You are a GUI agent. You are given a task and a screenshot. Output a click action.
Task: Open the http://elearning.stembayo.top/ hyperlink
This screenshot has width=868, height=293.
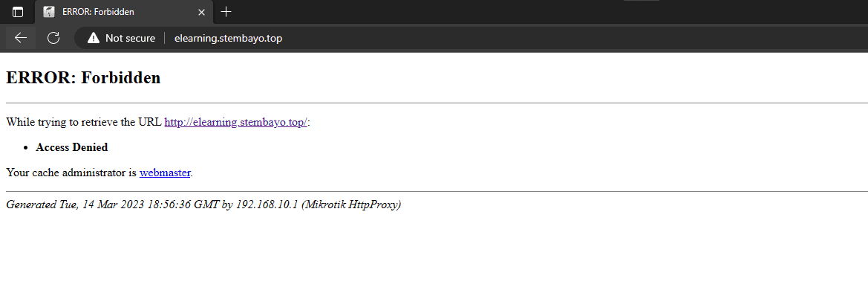click(236, 123)
